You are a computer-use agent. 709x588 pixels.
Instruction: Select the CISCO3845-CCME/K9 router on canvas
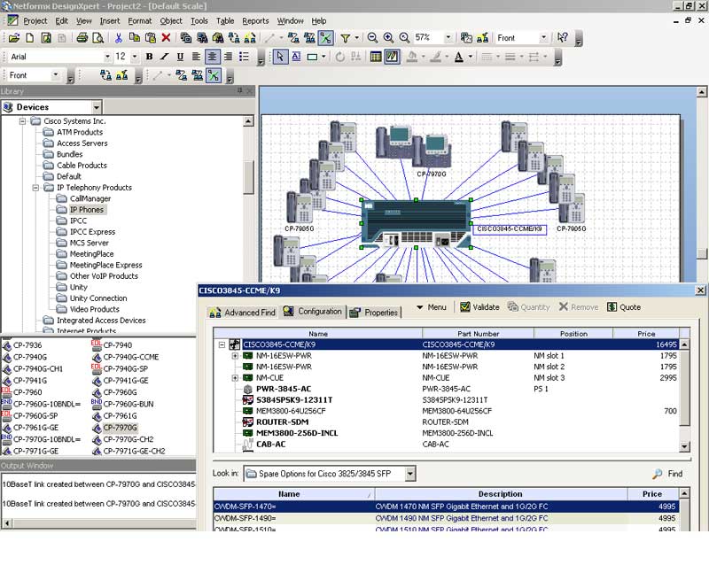pos(416,224)
